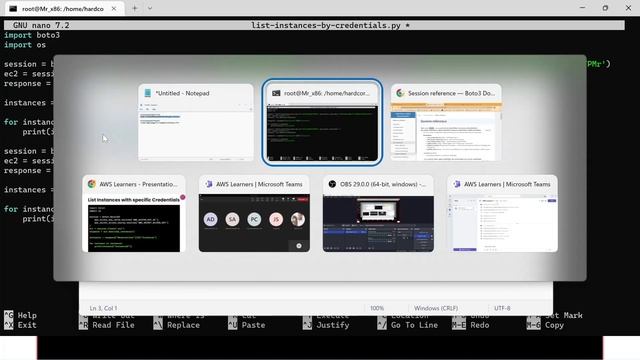Open the Teams call window with participant avatars
Screen dimensions: 640x360
pos(254,214)
